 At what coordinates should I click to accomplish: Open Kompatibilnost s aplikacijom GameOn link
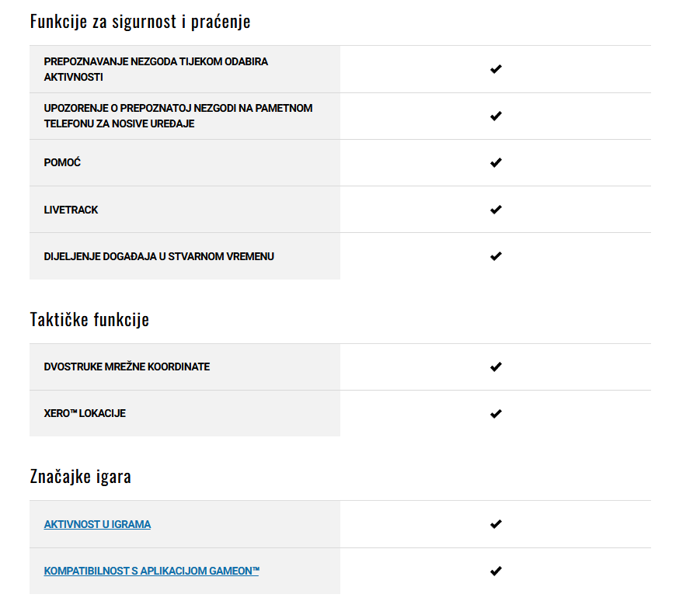(x=151, y=572)
